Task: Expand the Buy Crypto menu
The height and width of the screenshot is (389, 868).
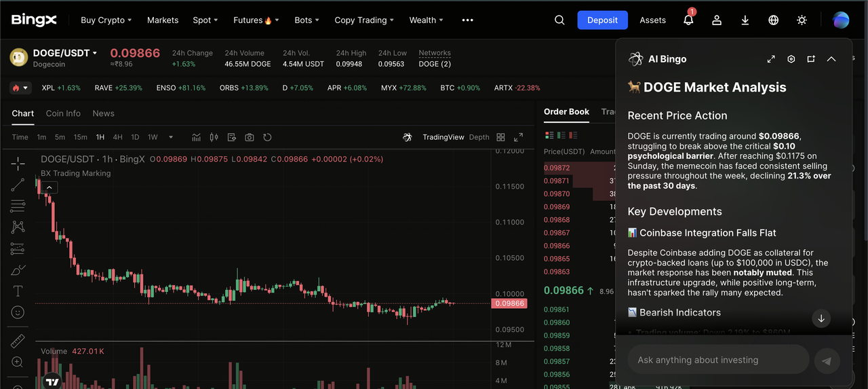Action: 106,20
